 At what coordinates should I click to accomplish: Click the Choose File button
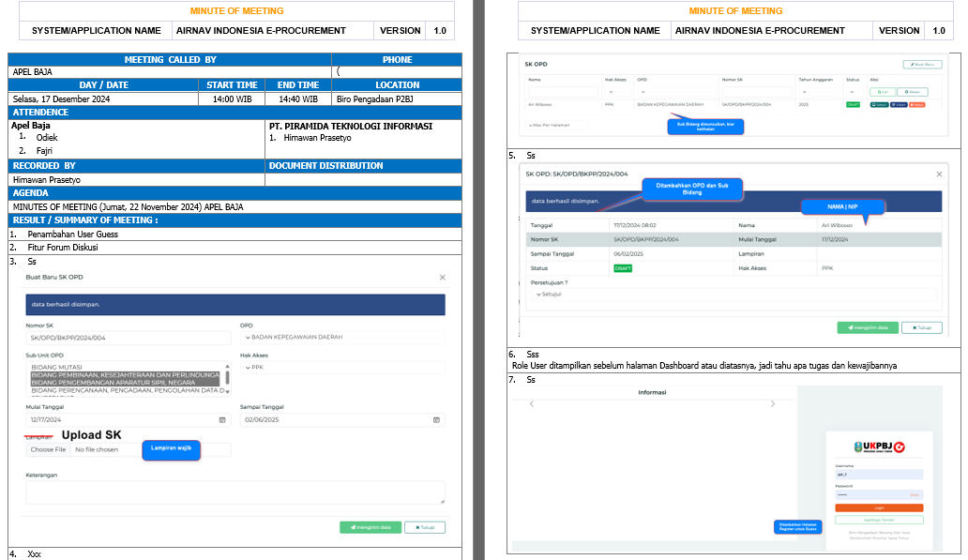(x=48, y=450)
